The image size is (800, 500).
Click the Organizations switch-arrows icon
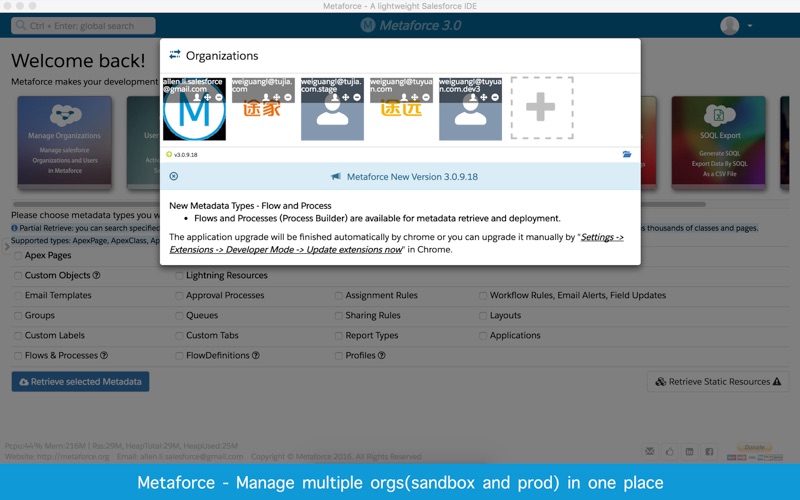[x=175, y=54]
